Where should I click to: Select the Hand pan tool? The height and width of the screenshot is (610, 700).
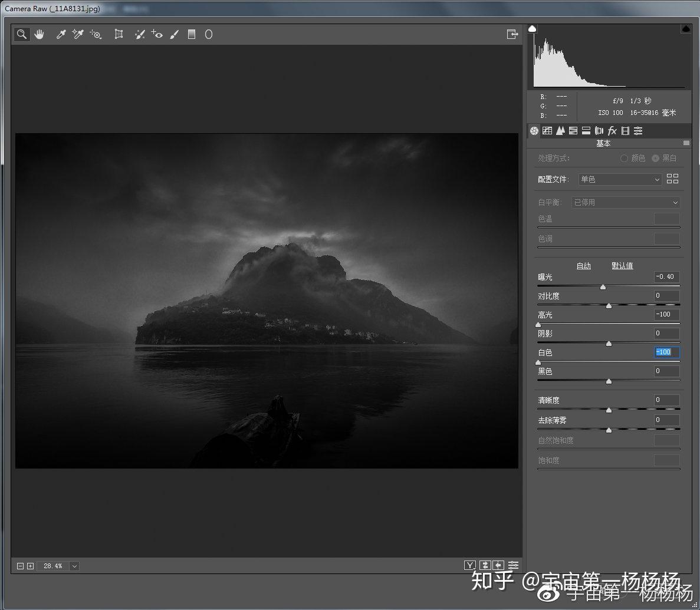(40, 34)
